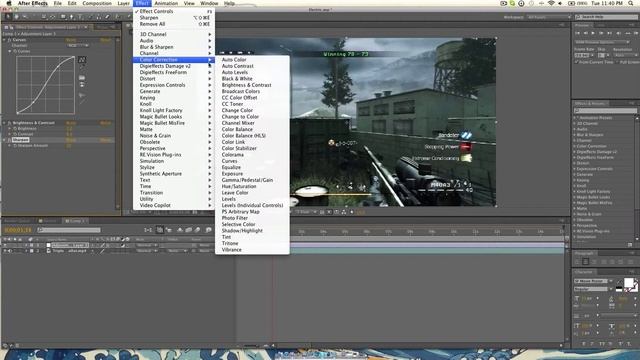Toggle Full Screen checkbox in Preview panel
The height and width of the screenshot is (360, 640).
618,62
